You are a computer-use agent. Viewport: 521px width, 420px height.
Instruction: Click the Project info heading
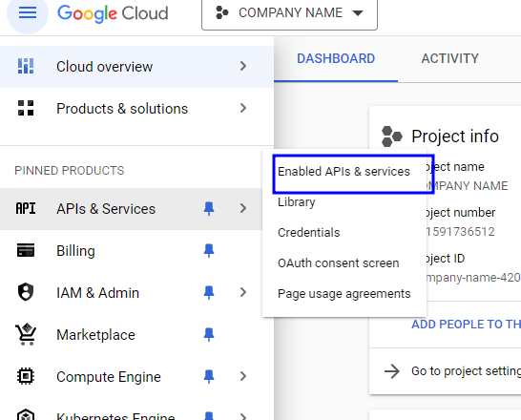(x=455, y=136)
